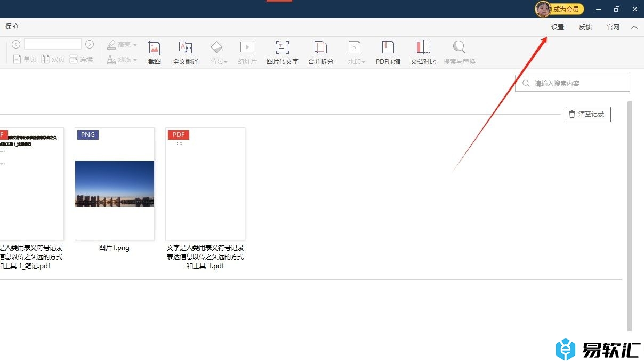Launch 全文翻译 full text translation
The image size is (644, 363).
(186, 53)
